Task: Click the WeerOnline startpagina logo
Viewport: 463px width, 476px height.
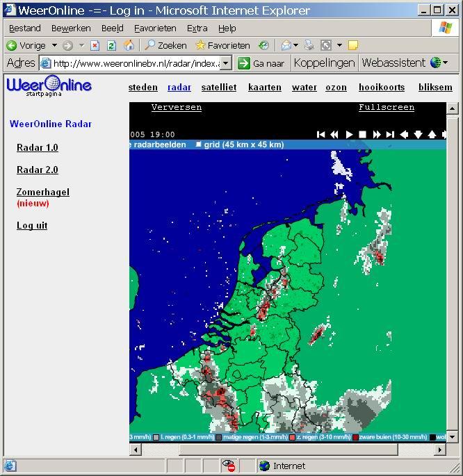Action: [x=49, y=86]
